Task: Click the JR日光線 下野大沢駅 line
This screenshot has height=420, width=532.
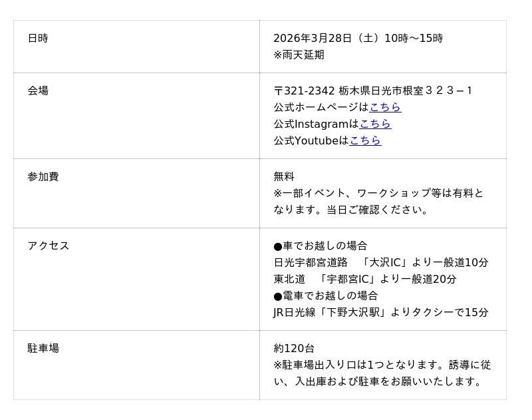Action: tap(380, 312)
